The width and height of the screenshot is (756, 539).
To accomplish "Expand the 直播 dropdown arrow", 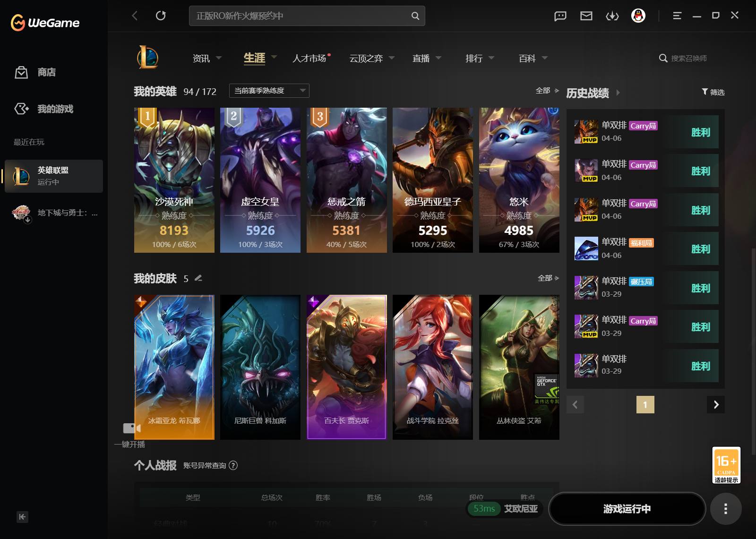I will click(438, 58).
